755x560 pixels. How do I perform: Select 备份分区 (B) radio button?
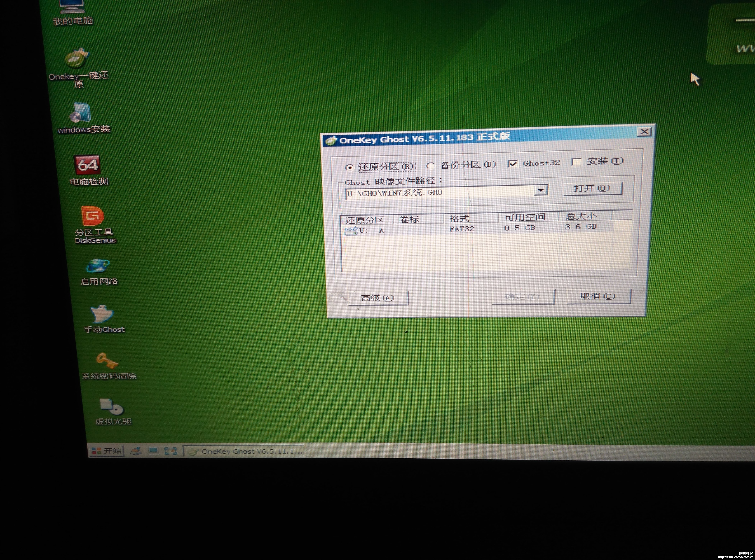pyautogui.click(x=431, y=166)
